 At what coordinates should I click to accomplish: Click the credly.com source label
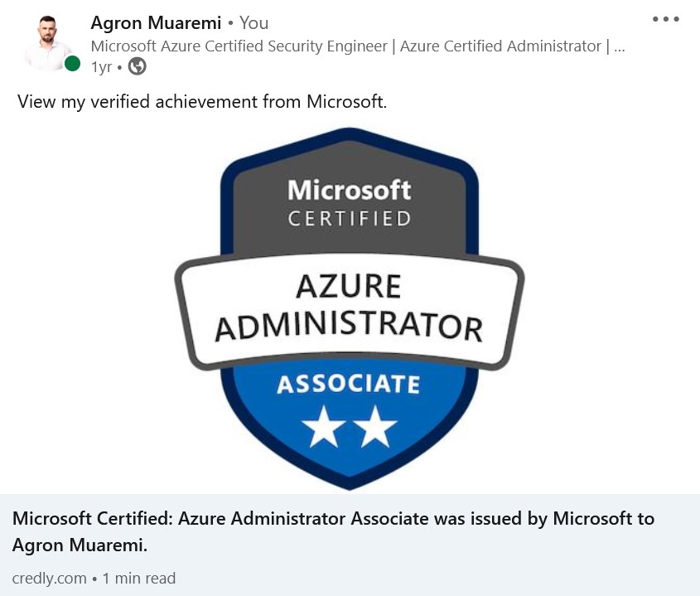[49, 578]
